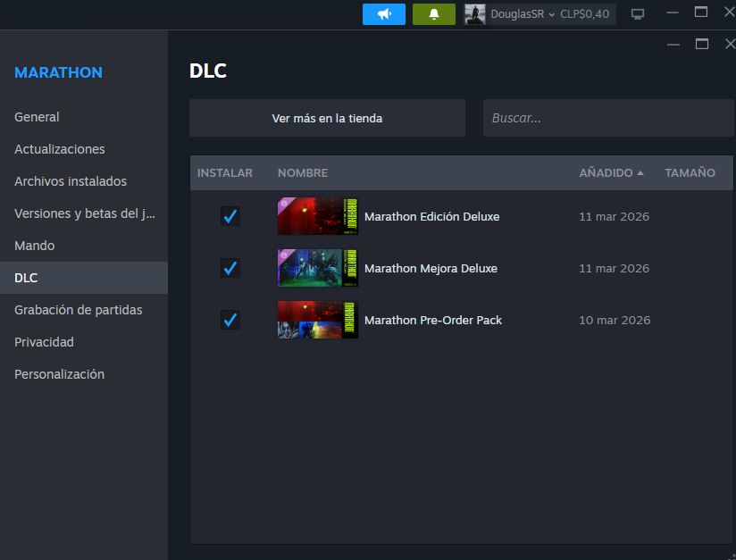This screenshot has width=736, height=560.
Task: Open the Actualizaciones settings section
Action: point(60,149)
